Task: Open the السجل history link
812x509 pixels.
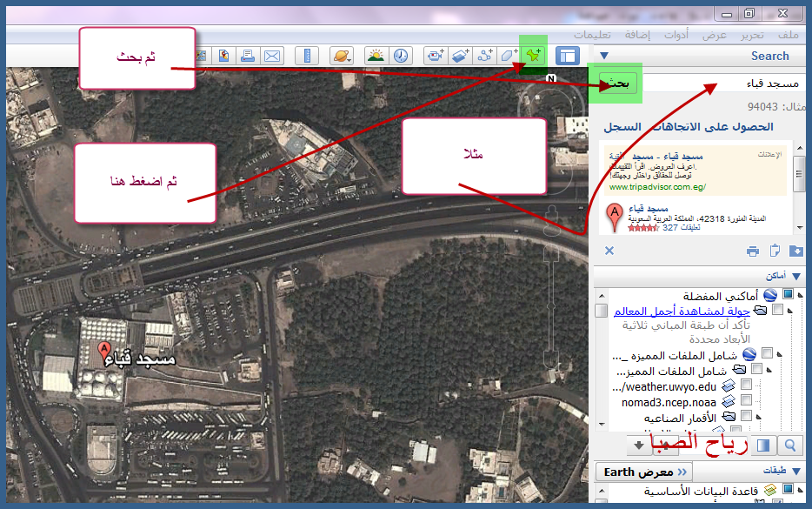Action: pyautogui.click(x=622, y=126)
